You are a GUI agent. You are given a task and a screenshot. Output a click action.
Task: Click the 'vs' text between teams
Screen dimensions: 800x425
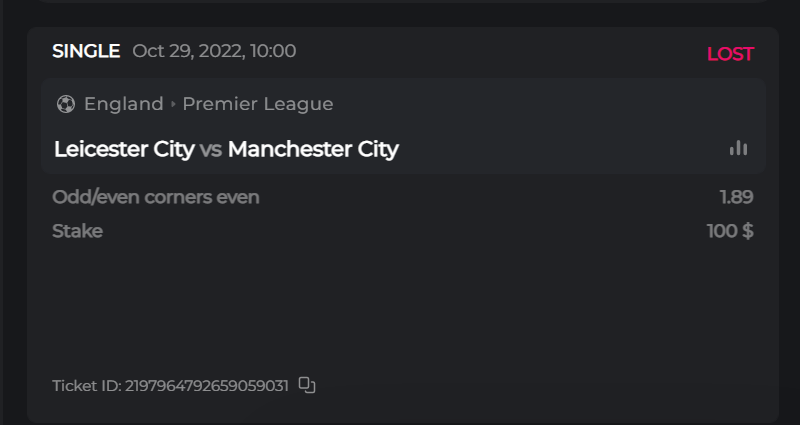pos(210,150)
